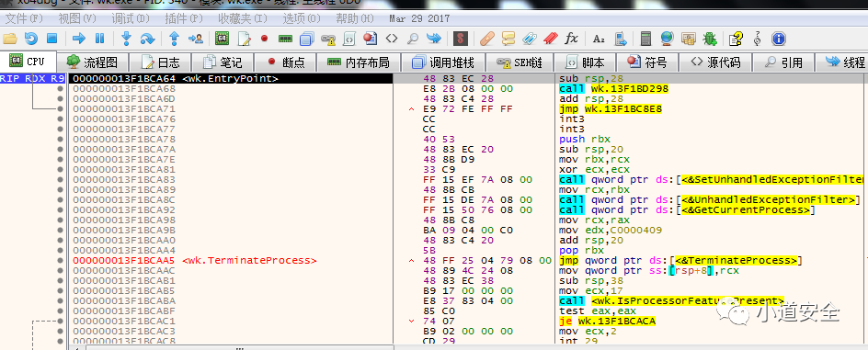Find intermodular calls phone icon
This screenshot has height=350, width=868.
[620, 39]
